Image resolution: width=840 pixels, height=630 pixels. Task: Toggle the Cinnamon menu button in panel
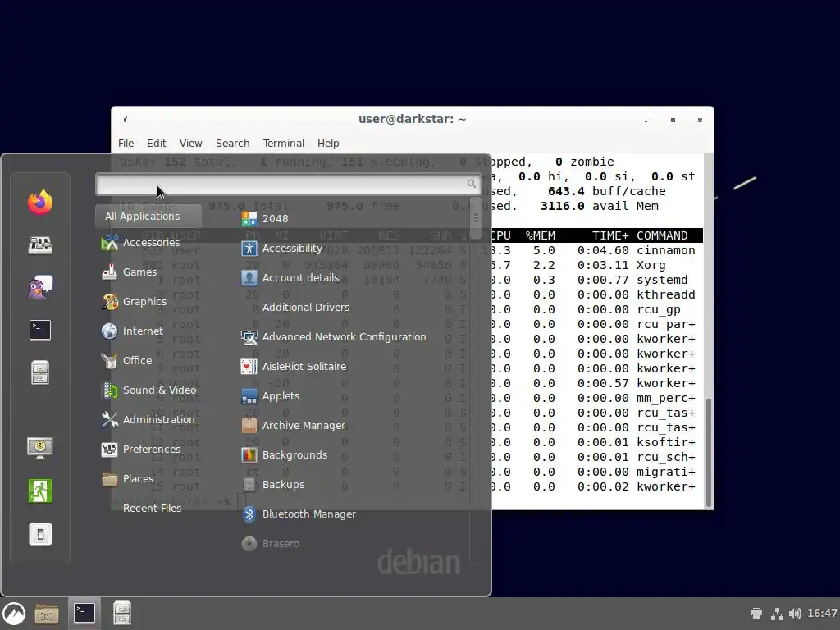click(14, 614)
